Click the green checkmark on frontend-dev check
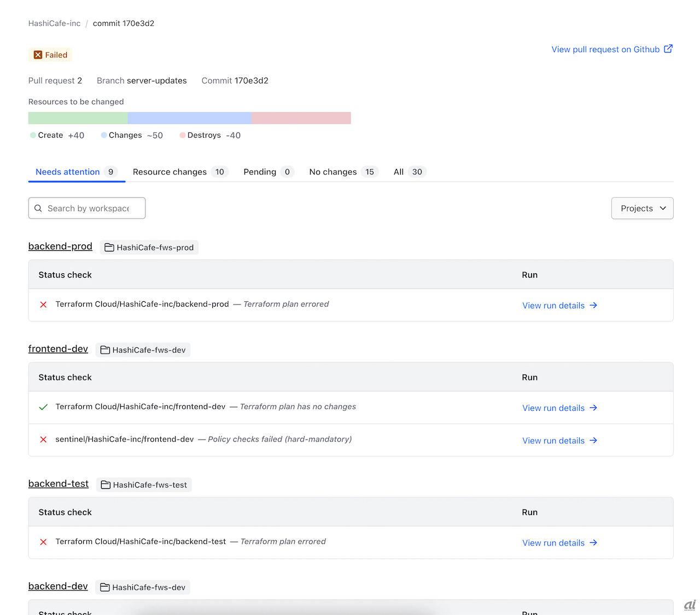The width and height of the screenshot is (700, 615). click(43, 407)
